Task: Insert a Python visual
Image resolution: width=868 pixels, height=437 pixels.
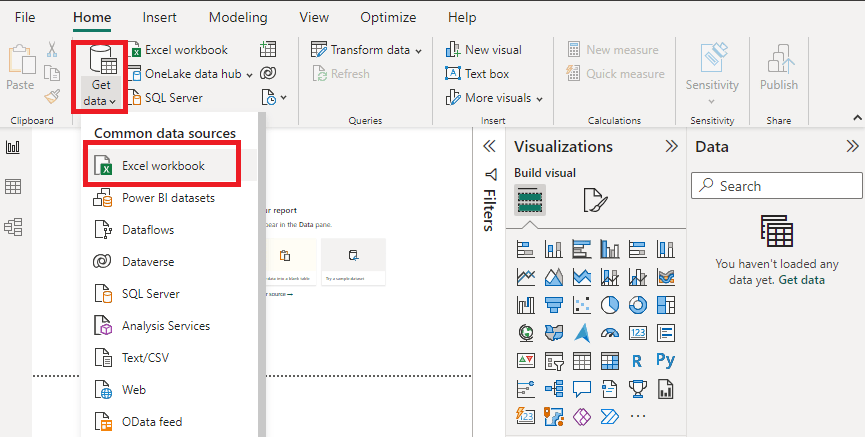Action: (x=666, y=360)
